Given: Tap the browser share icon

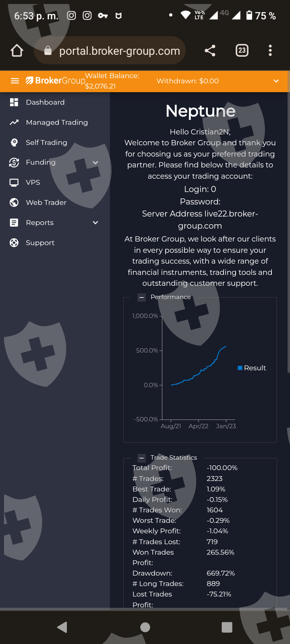Looking at the screenshot, I should (210, 50).
